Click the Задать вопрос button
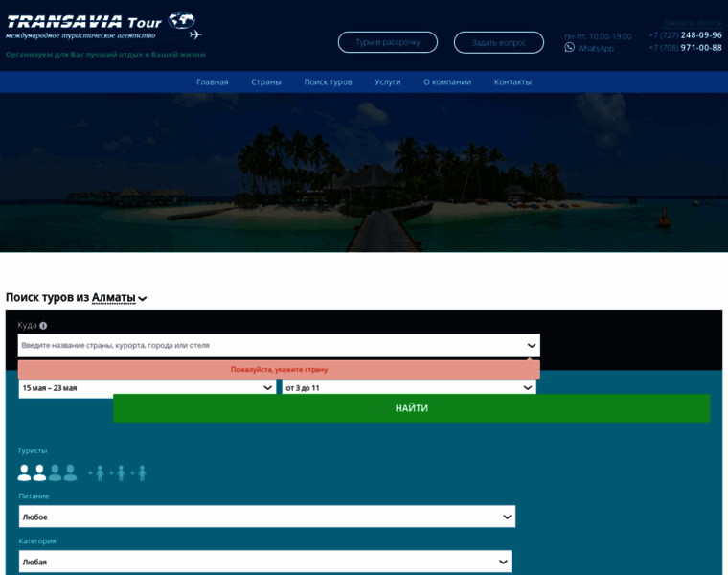728x575 pixels. point(499,43)
